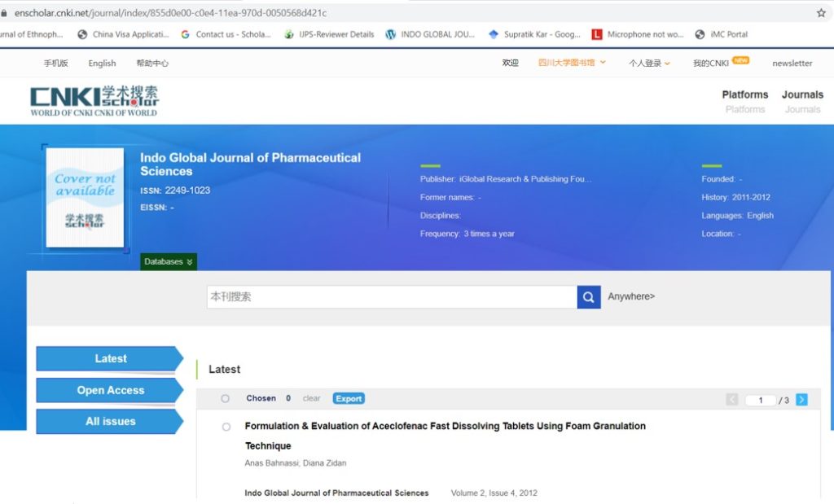Screen dimensions: 834x504
Task: Open the Contact us - Schola bookmark
Action: point(226,34)
